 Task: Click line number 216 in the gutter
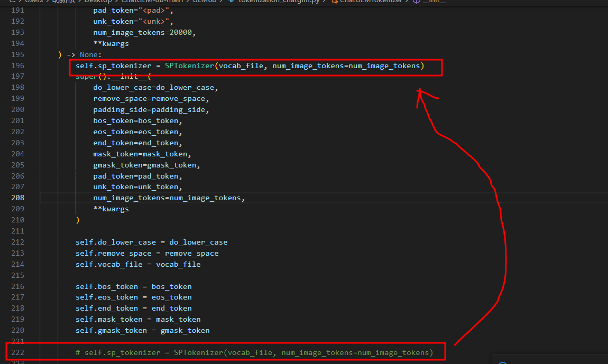coord(18,286)
